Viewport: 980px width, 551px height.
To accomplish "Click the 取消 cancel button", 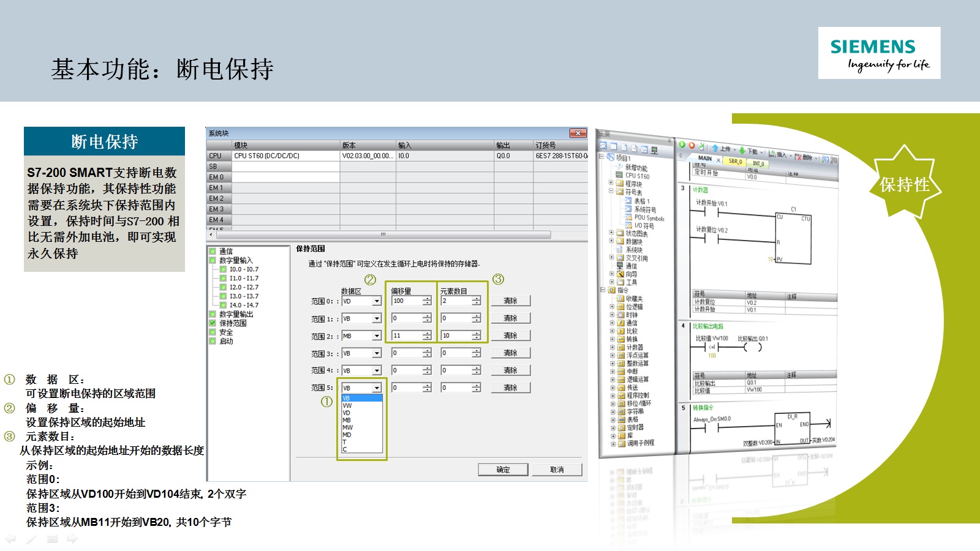I will (x=557, y=470).
